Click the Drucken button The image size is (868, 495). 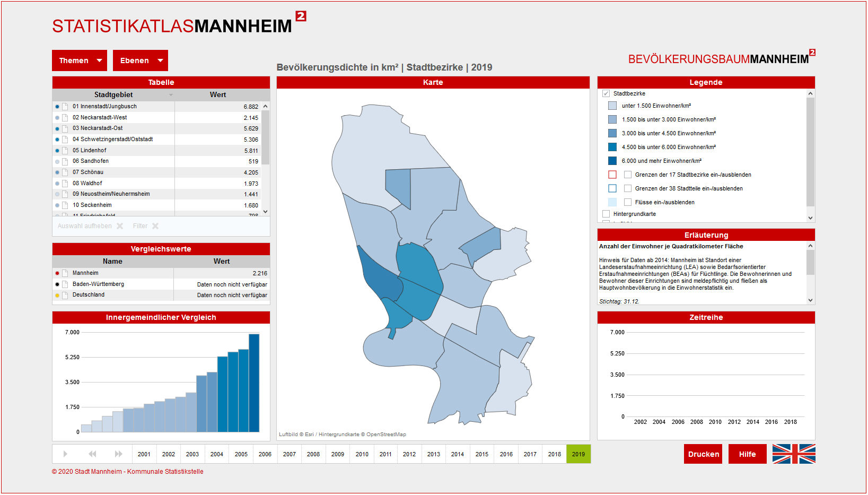(703, 454)
